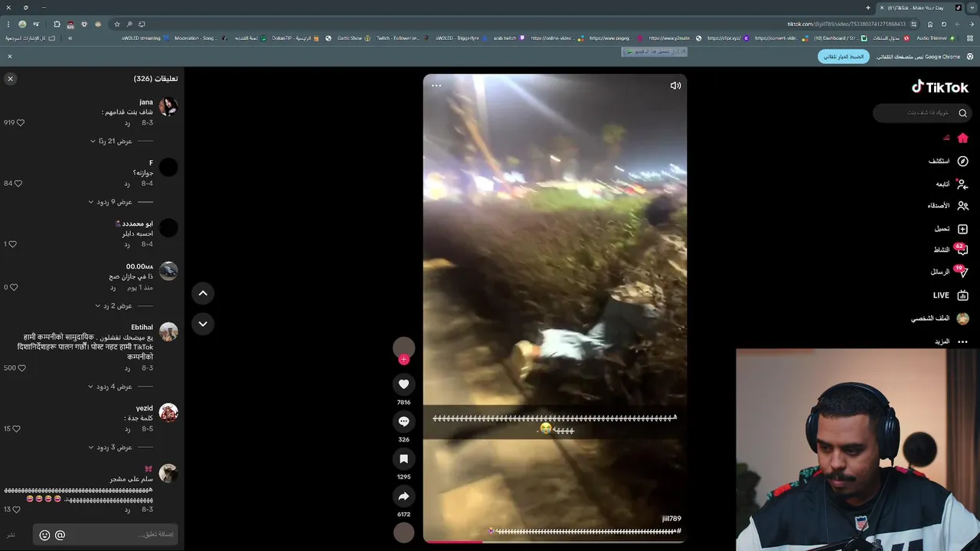The width and height of the screenshot is (980, 551).
Task: Click the Chrome default-browser setup button
Action: [844, 57]
